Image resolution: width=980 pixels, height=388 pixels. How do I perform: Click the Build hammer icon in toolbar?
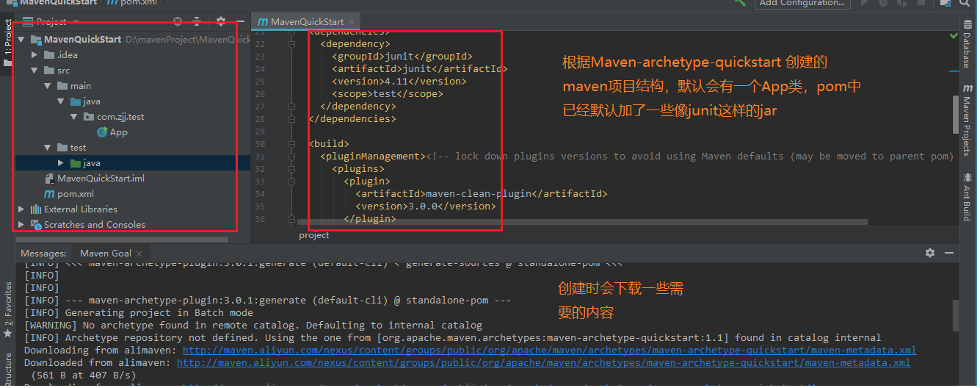coord(740,2)
